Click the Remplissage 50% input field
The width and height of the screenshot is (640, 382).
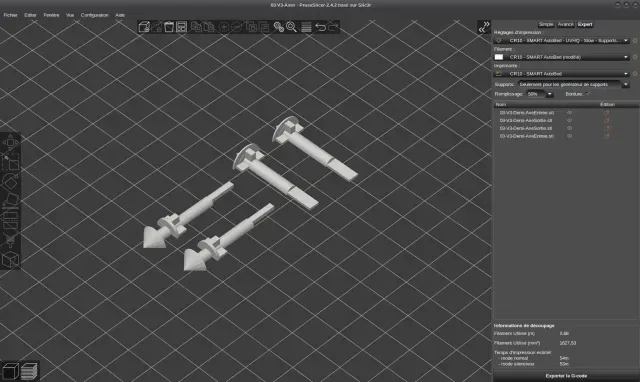coord(536,94)
